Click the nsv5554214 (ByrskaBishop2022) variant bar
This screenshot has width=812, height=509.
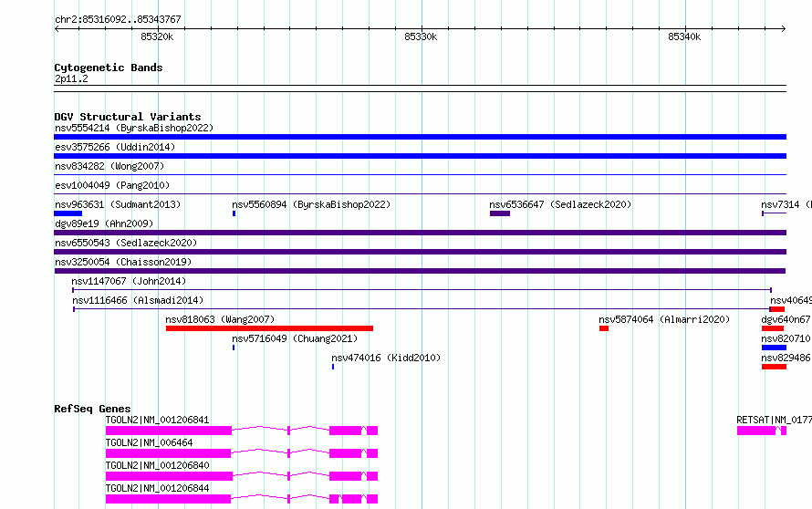pos(420,137)
